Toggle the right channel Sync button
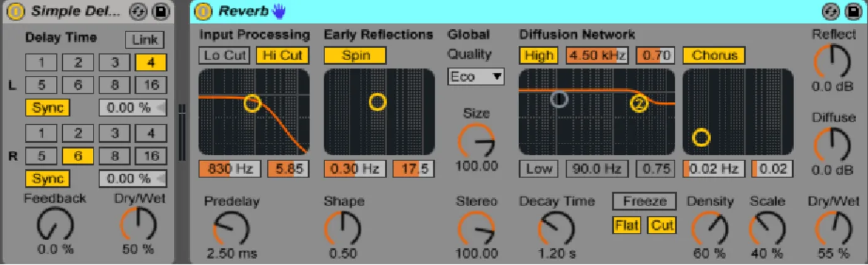 click(x=48, y=179)
